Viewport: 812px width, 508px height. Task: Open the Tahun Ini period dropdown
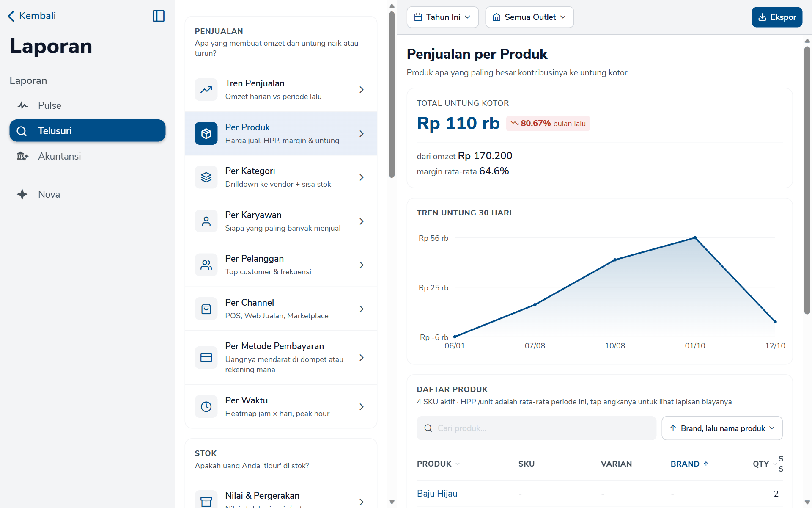(x=442, y=17)
